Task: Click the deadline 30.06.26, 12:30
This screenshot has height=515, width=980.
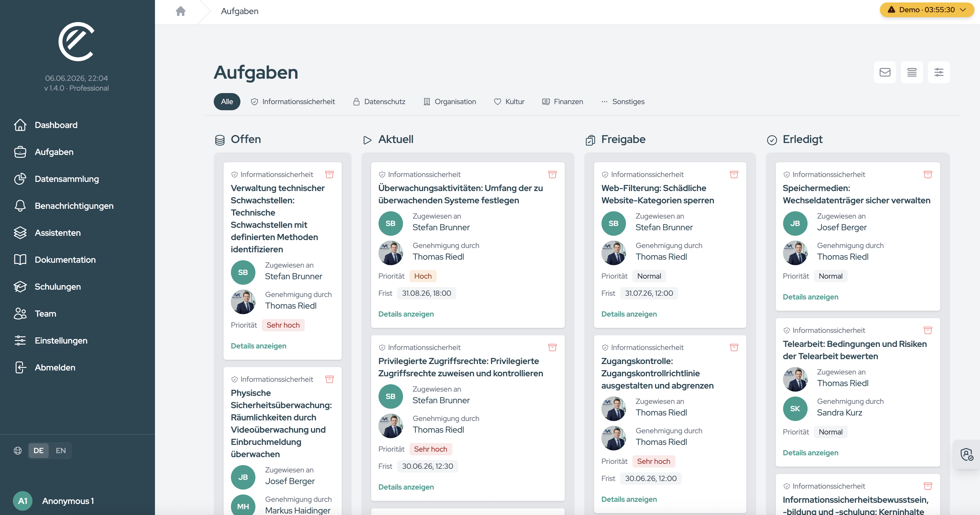Action: click(427, 466)
